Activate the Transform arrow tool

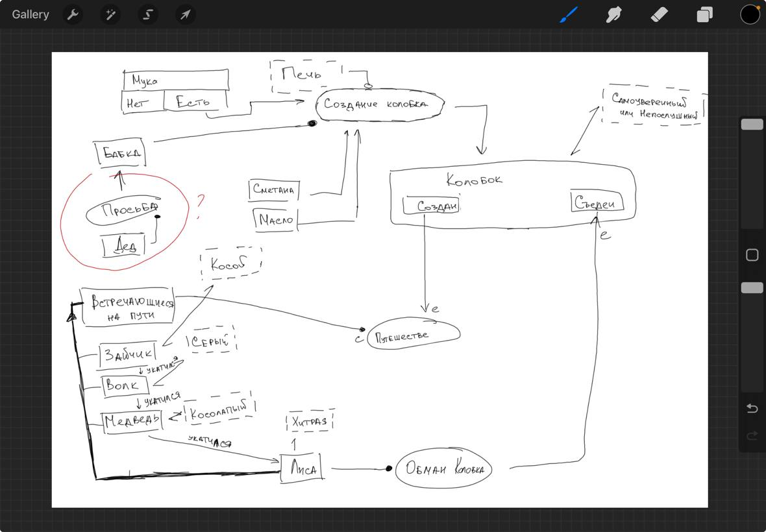click(x=186, y=14)
